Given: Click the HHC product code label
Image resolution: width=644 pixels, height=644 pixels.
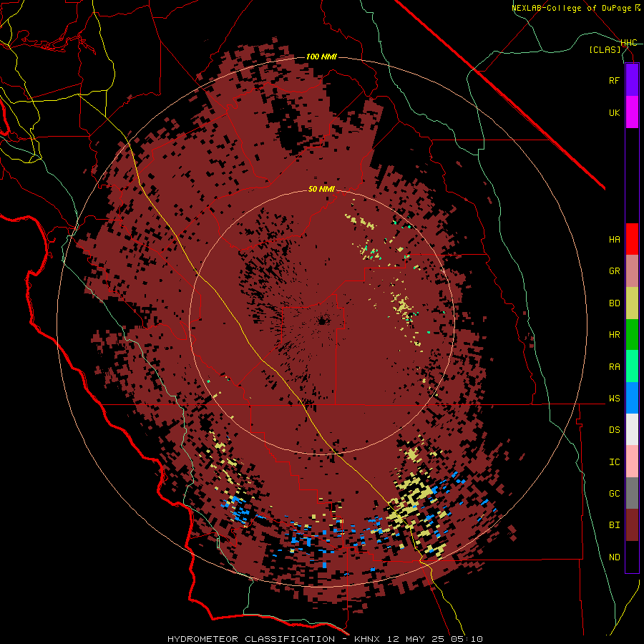Looking at the screenshot, I should 629,43.
